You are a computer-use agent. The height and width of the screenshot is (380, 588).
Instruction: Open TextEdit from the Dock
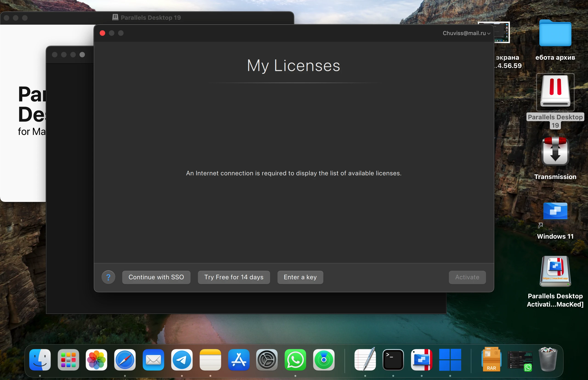[365, 360]
